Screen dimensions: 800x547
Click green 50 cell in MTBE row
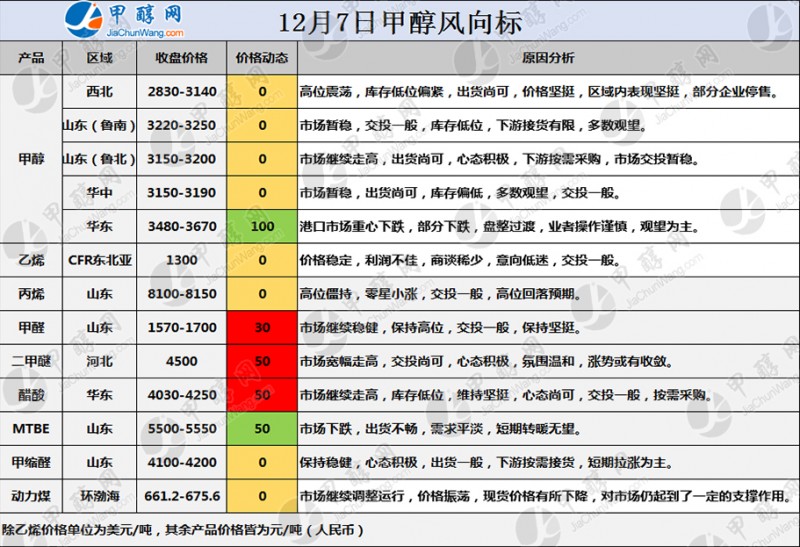coord(262,429)
